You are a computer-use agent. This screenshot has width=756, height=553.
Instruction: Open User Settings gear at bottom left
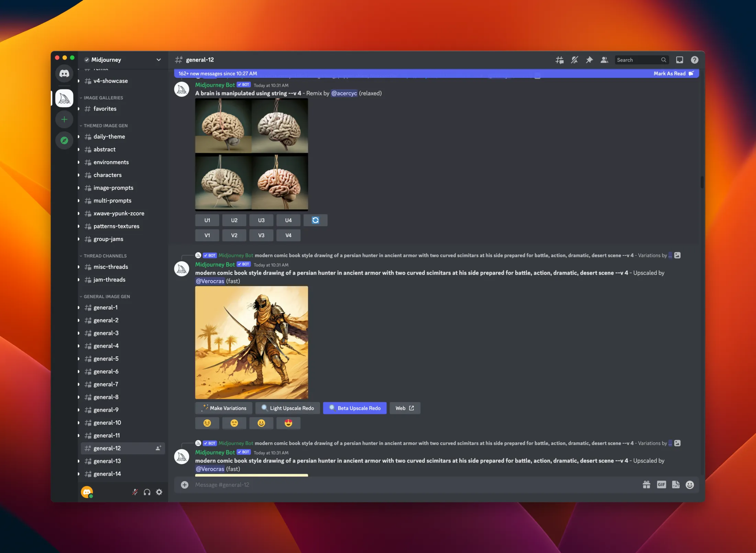pyautogui.click(x=159, y=492)
